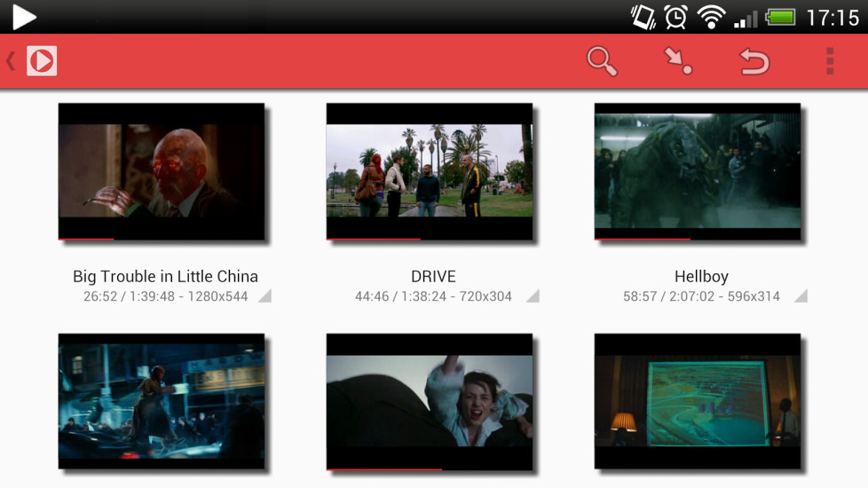Expand options triangle for DRIVE
The height and width of the screenshot is (488, 868).
click(533, 296)
